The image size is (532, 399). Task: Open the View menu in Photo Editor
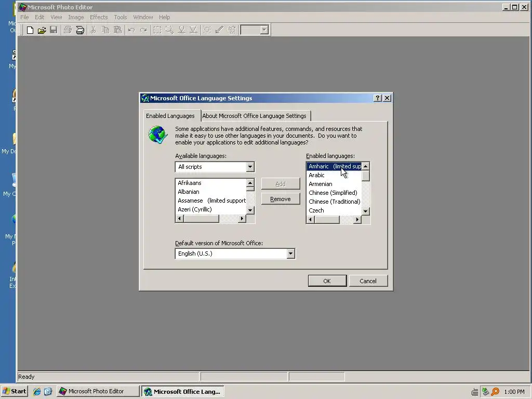pos(56,17)
